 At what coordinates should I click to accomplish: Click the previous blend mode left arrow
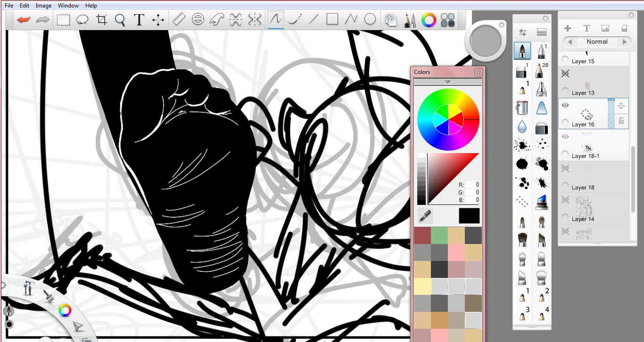(x=570, y=42)
